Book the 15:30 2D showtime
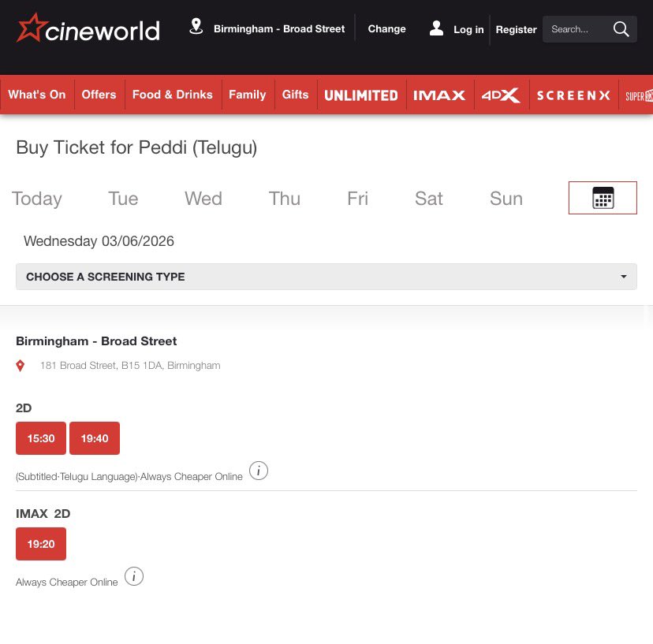653x644 pixels. 41,438
